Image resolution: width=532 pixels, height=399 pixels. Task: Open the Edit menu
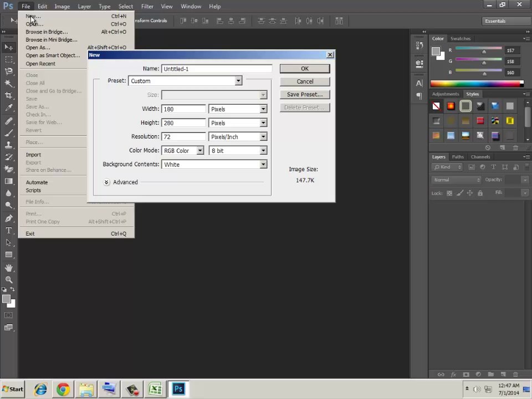[x=43, y=7]
